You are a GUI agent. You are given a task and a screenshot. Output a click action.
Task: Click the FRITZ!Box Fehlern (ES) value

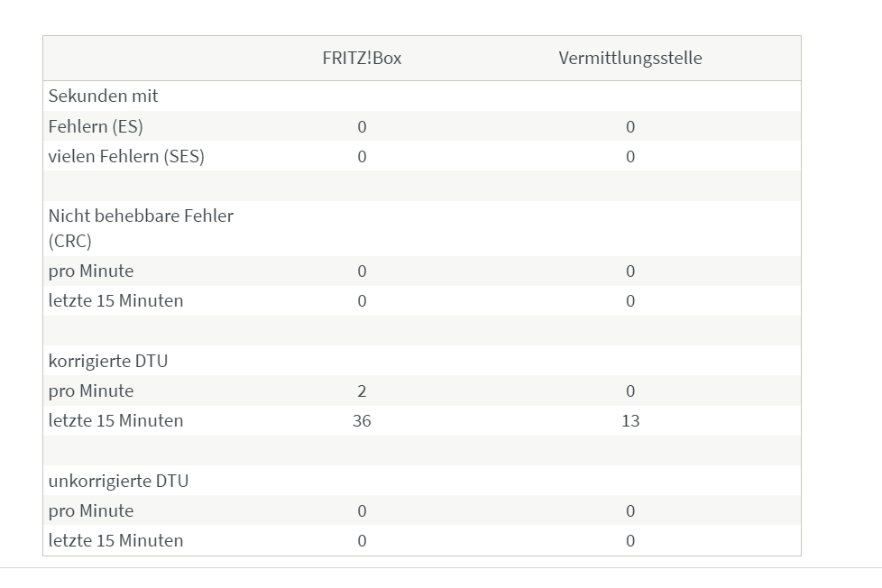tap(362, 126)
